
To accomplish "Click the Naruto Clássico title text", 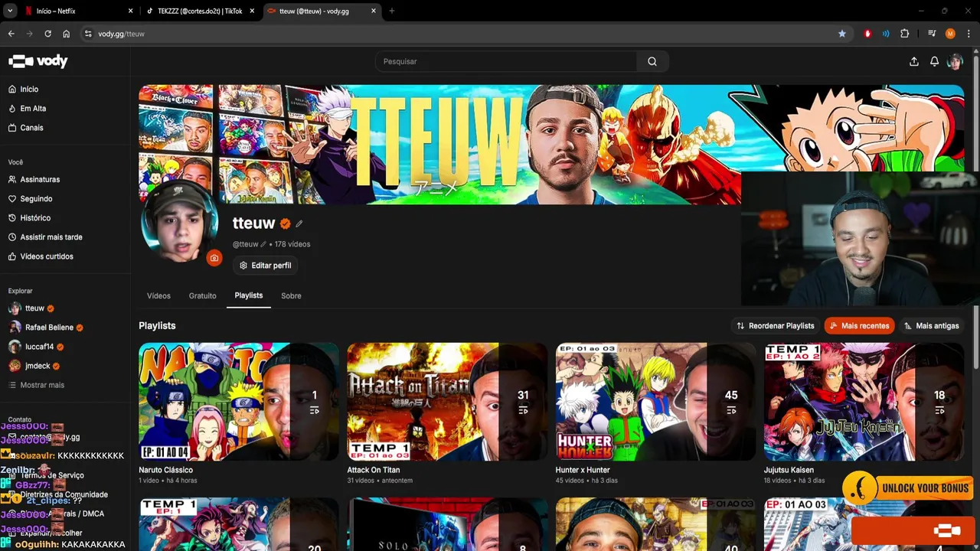I will point(165,470).
